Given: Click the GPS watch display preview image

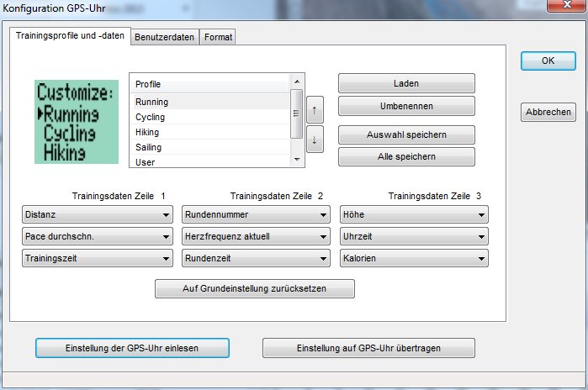Looking at the screenshot, I should coord(76,122).
